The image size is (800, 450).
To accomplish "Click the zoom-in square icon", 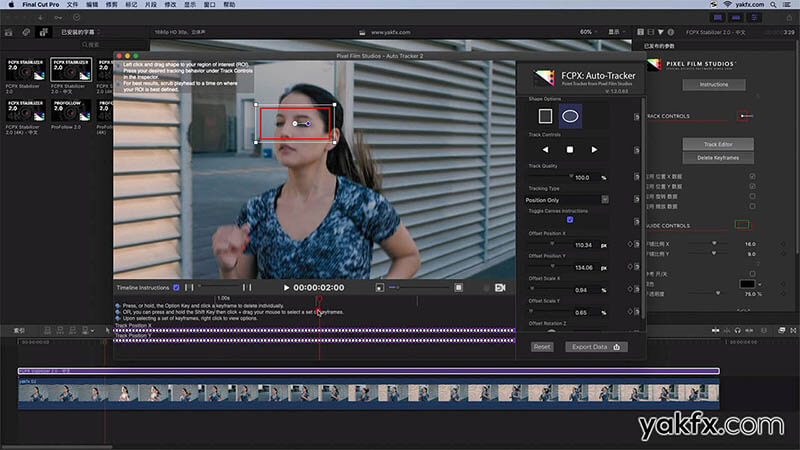I will point(459,288).
